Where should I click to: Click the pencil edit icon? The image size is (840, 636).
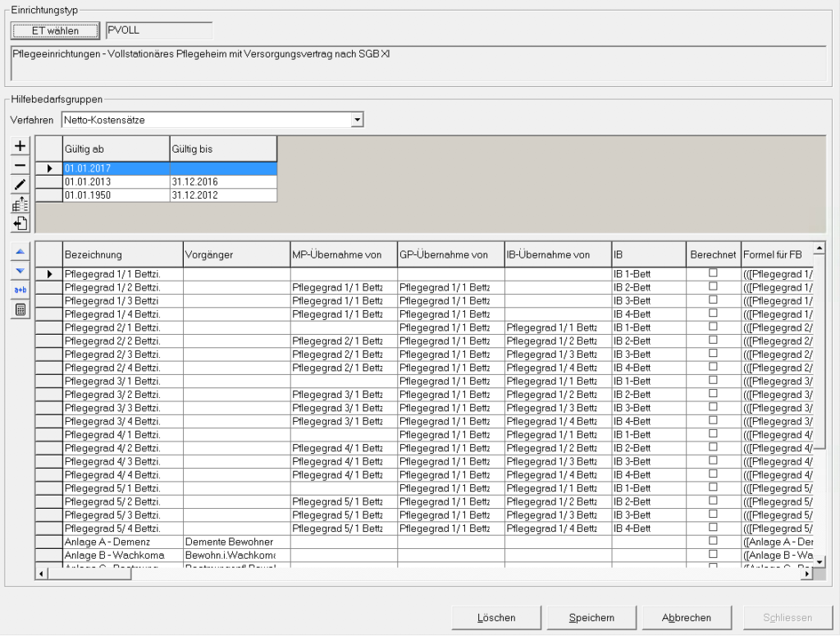click(x=21, y=185)
